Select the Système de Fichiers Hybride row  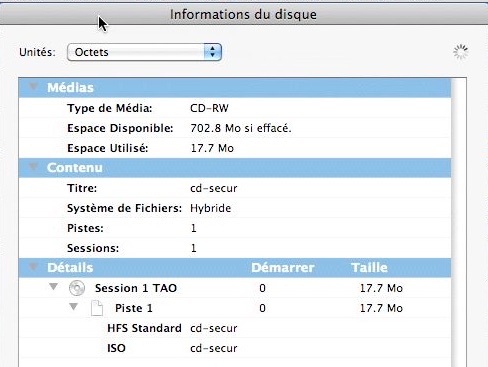pos(235,208)
